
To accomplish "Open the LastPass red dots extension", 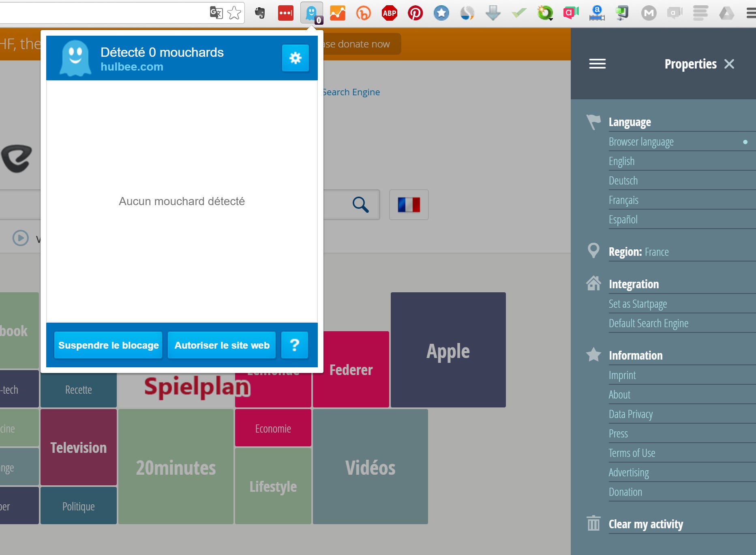I will (x=286, y=13).
